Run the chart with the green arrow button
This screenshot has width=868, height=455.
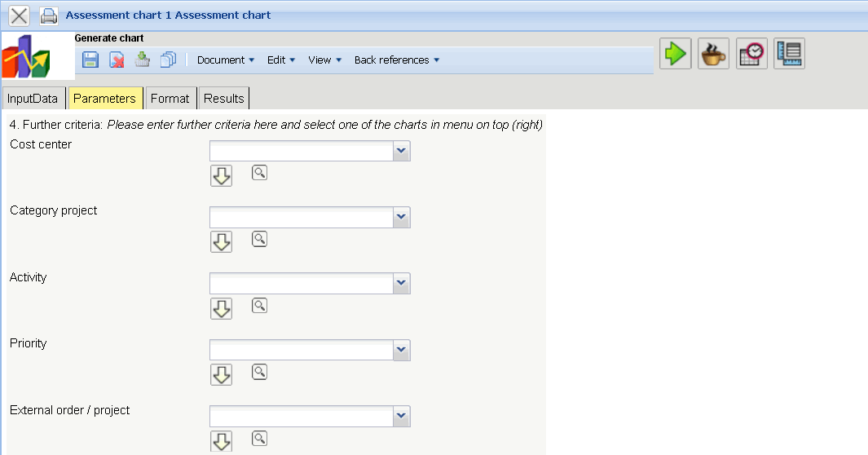click(x=676, y=54)
